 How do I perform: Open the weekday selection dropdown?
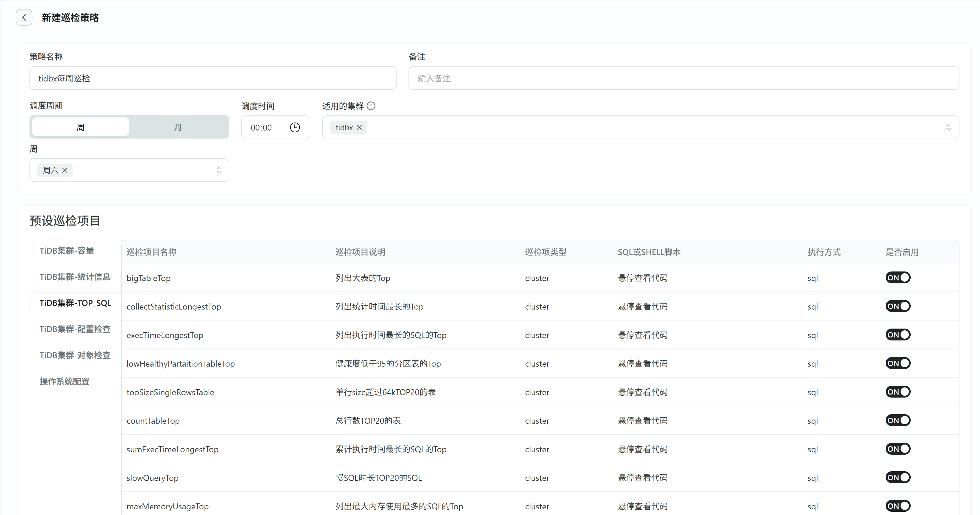(x=218, y=170)
